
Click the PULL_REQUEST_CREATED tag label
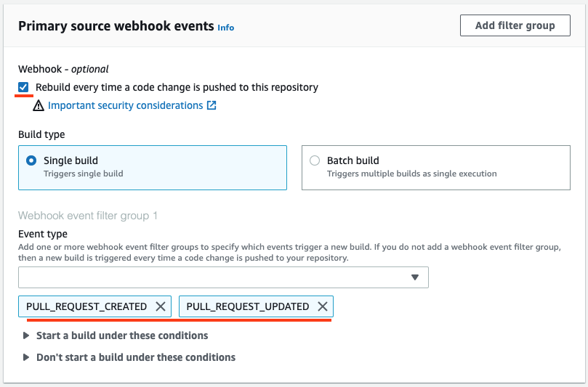[x=86, y=306]
